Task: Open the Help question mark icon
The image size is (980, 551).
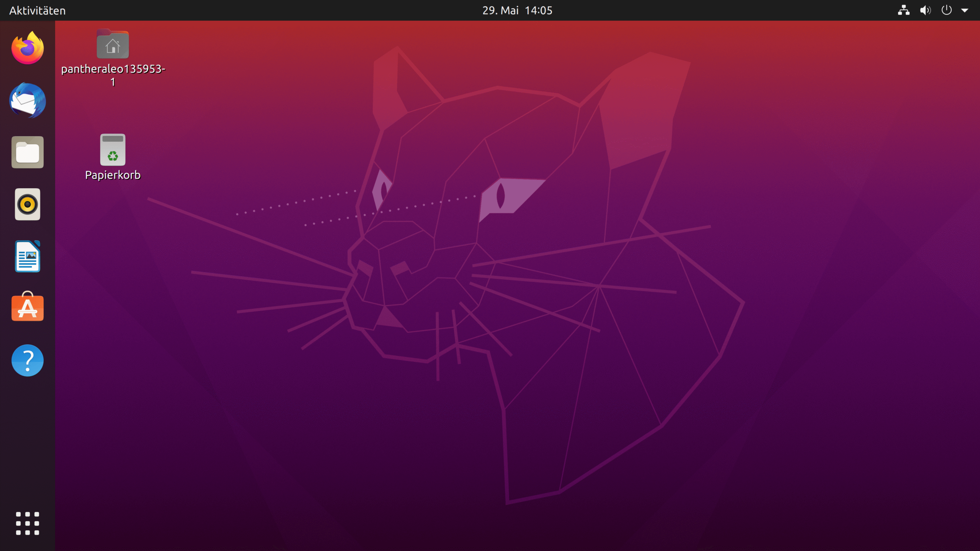Action: coord(28,360)
